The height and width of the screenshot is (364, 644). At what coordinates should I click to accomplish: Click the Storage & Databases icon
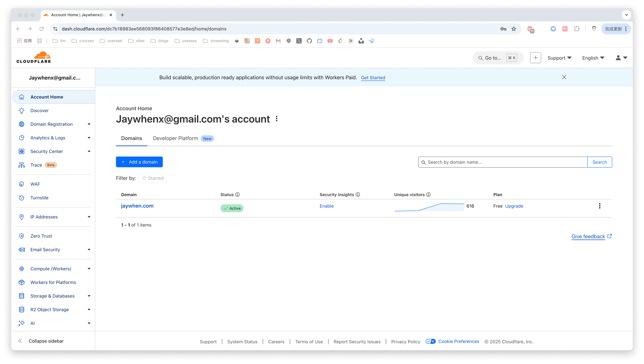click(x=21, y=296)
